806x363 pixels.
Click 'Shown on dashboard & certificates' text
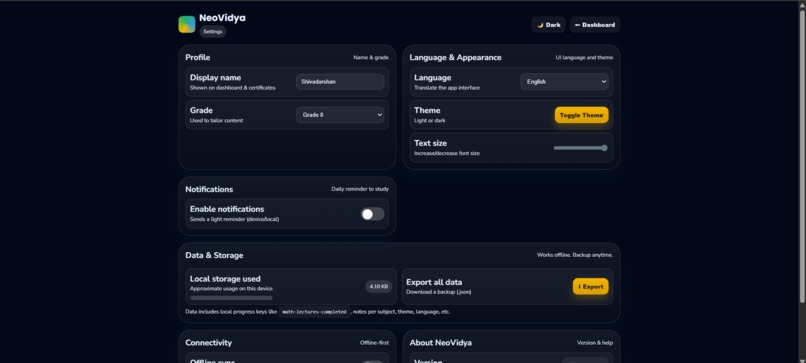pos(232,88)
